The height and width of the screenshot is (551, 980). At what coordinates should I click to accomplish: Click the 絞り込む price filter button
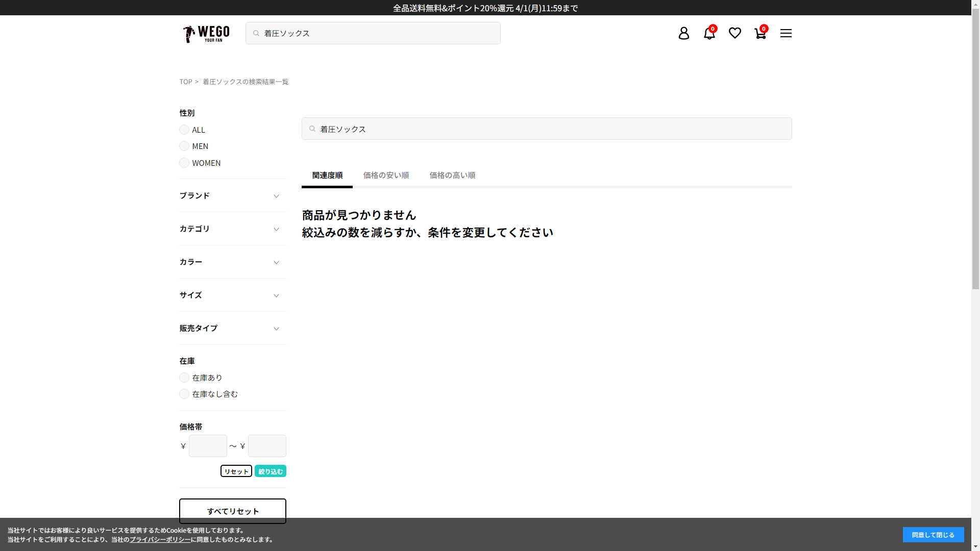[270, 471]
